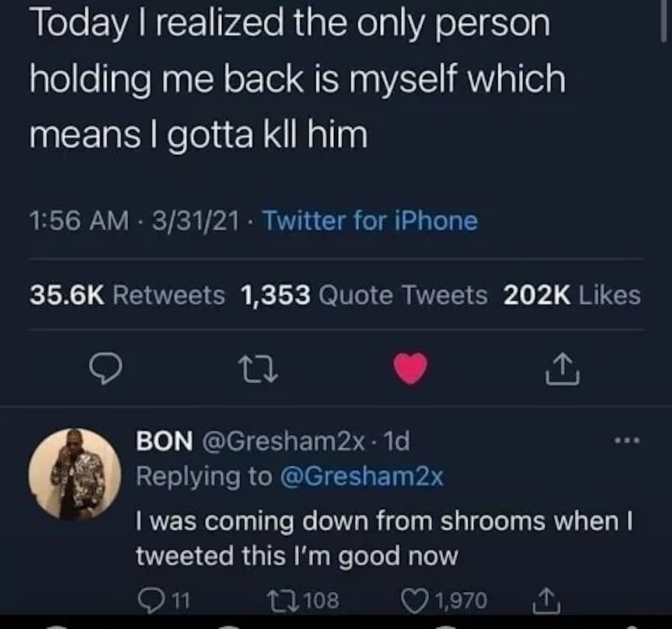Like BON's reply with 1,970 likes
This screenshot has width=672, height=629.
pyautogui.click(x=414, y=599)
